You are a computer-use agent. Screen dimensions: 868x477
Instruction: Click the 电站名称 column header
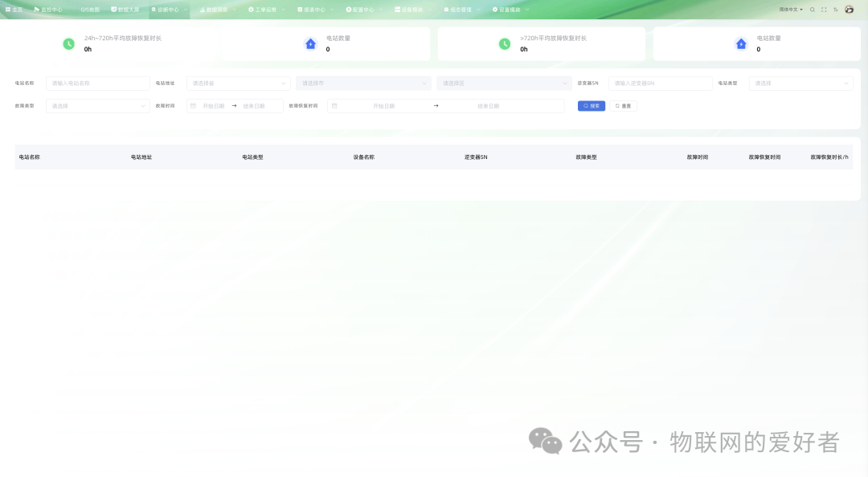[x=30, y=157]
